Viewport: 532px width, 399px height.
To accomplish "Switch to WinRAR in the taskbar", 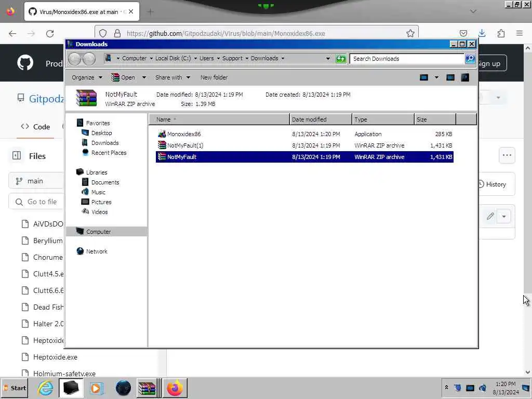I will [x=147, y=388].
